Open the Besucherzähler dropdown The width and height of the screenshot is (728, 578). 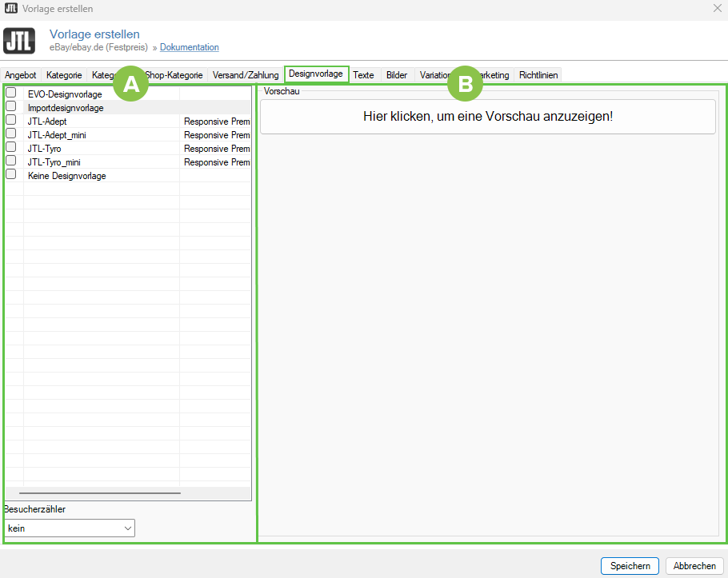click(70, 528)
